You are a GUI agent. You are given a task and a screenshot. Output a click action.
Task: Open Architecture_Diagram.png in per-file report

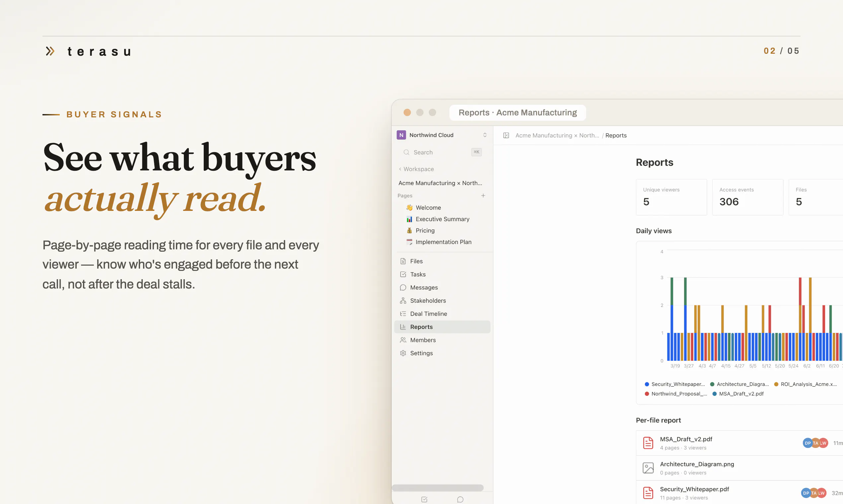tap(697, 464)
